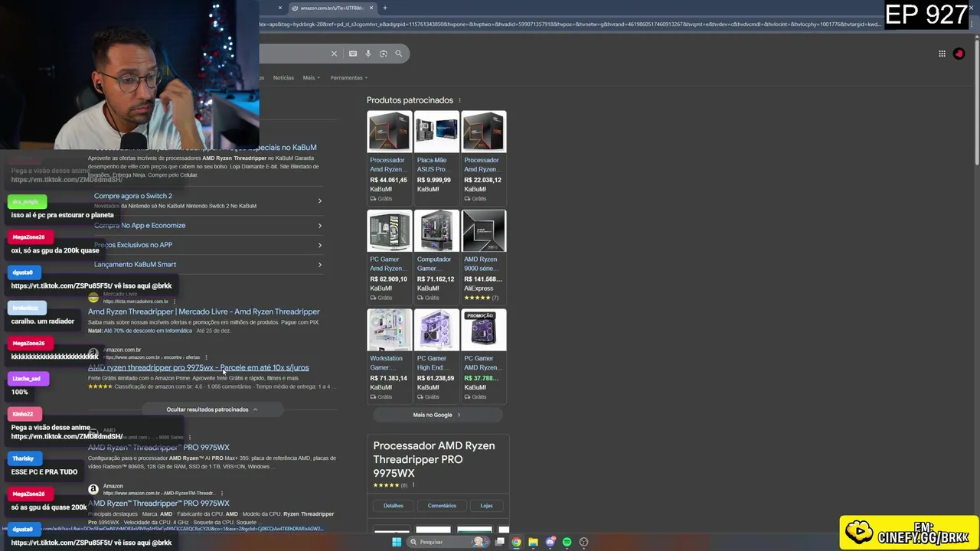Image resolution: width=980 pixels, height=551 pixels.
Task: Open the Detalhes tab in product panel
Action: (393, 506)
